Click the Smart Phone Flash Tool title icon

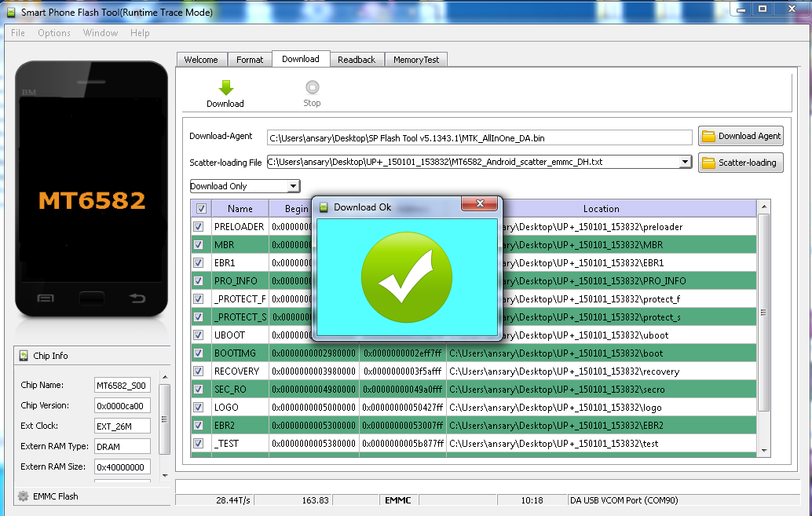11,12
